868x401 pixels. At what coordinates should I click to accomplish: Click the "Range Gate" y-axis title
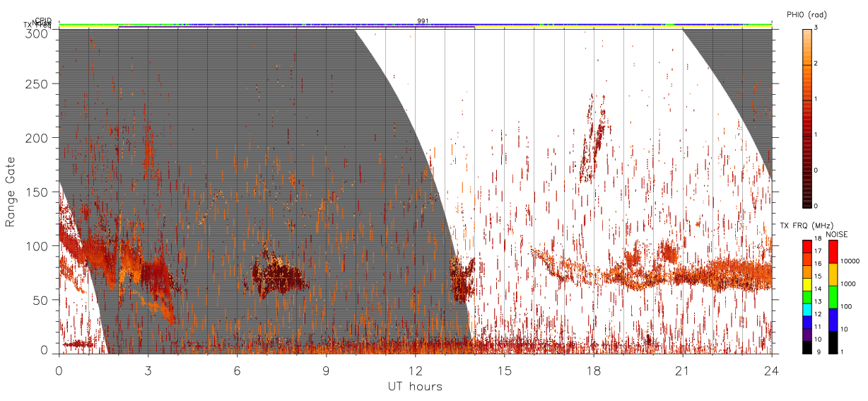[11, 192]
